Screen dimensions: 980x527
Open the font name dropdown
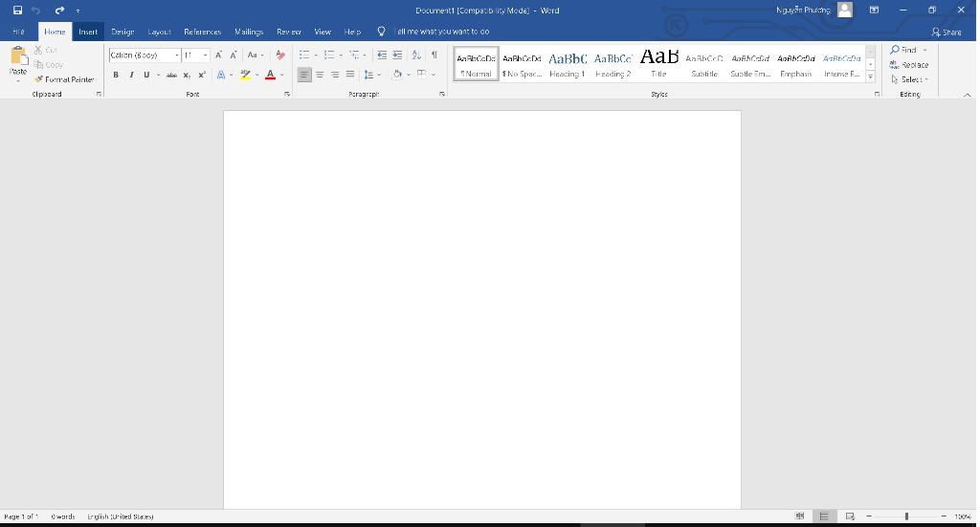pyautogui.click(x=177, y=55)
